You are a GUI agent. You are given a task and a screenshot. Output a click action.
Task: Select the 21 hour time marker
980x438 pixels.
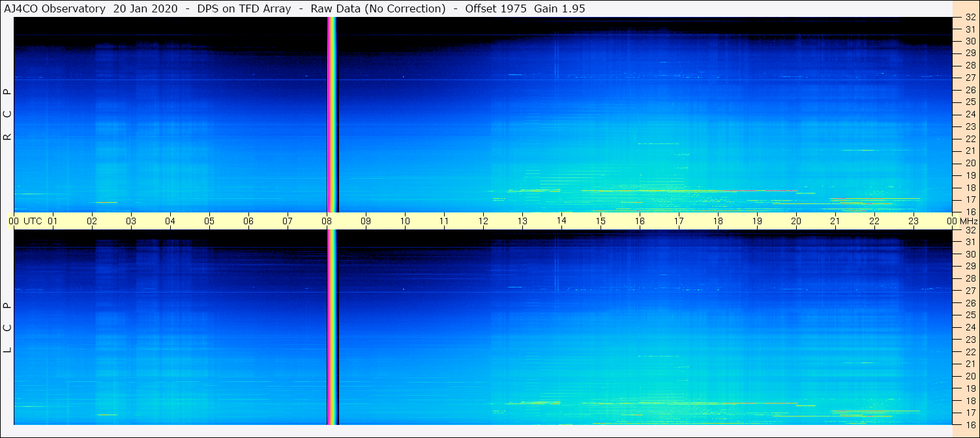835,221
